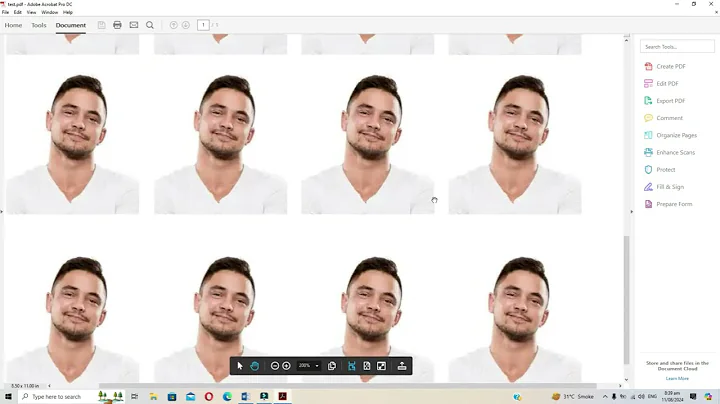Viewport: 720px width, 404px height.
Task: Open the Help menu
Action: click(68, 12)
